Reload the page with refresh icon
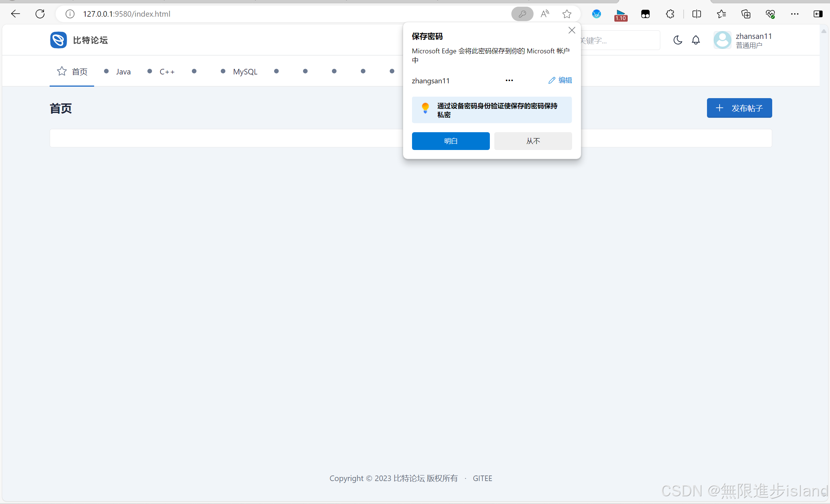830x504 pixels. tap(40, 14)
